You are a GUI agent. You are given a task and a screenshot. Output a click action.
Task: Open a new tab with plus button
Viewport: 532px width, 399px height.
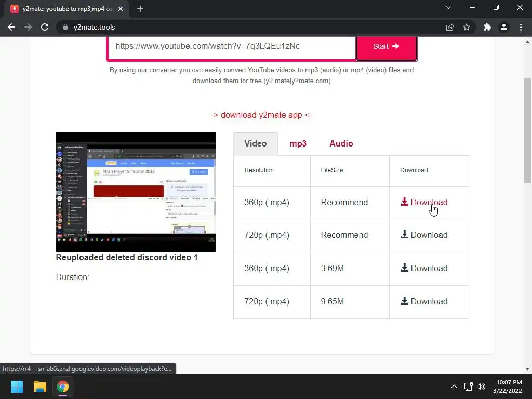click(x=140, y=9)
